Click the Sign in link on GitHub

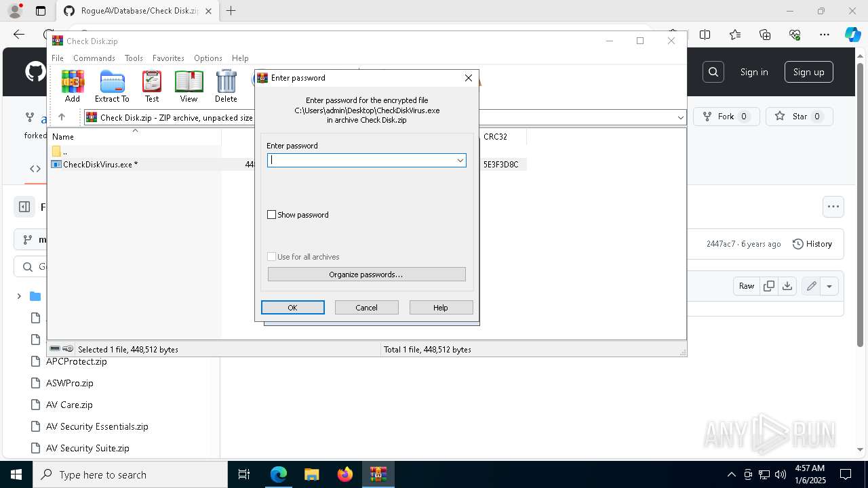(x=754, y=72)
